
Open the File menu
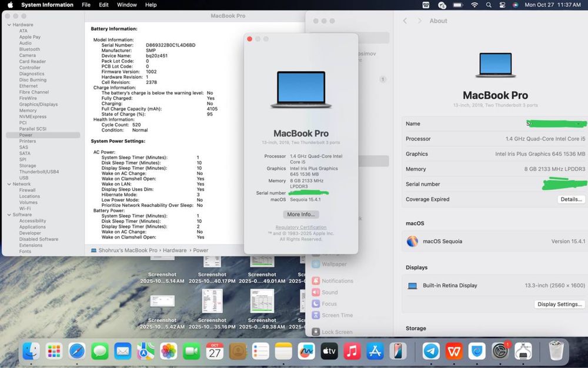[x=86, y=5]
